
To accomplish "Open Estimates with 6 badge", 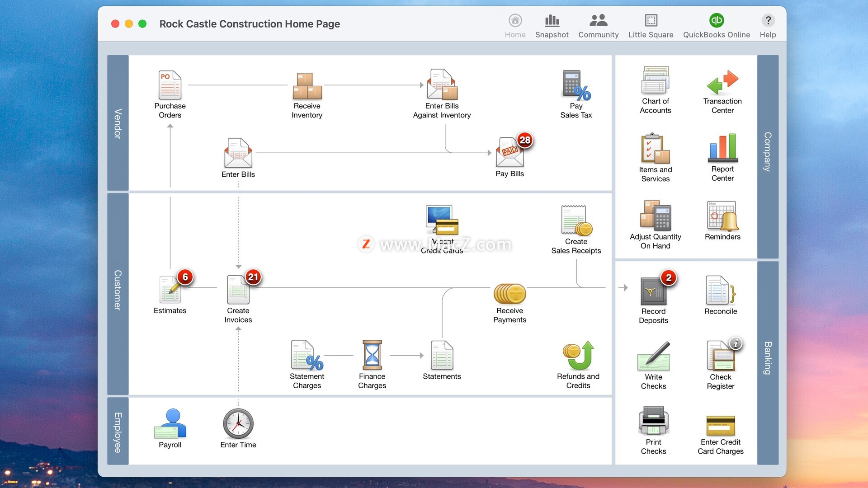I will (x=170, y=290).
